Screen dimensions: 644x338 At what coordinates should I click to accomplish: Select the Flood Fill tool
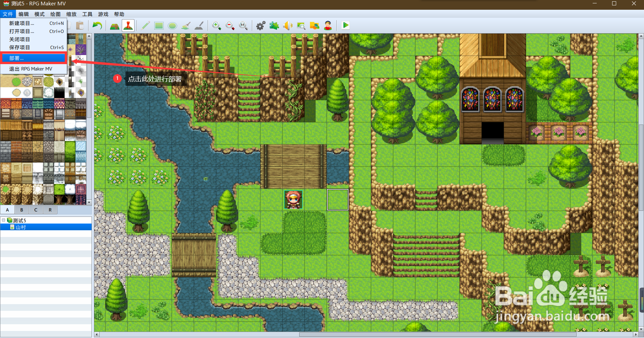[x=186, y=26]
